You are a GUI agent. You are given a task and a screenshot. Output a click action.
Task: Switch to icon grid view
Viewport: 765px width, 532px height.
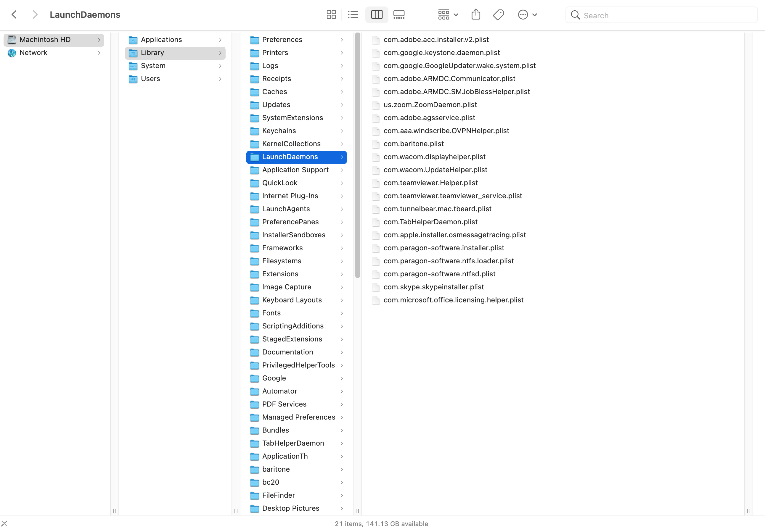(x=331, y=15)
